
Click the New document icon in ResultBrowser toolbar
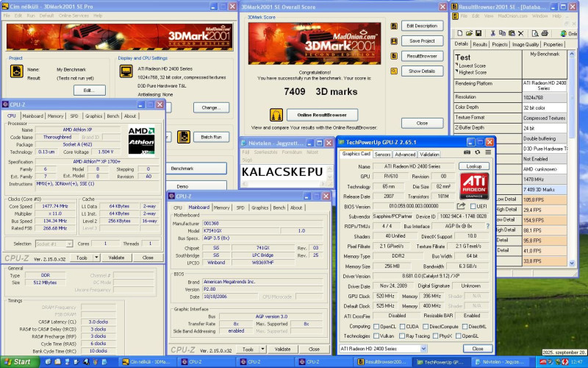point(460,33)
